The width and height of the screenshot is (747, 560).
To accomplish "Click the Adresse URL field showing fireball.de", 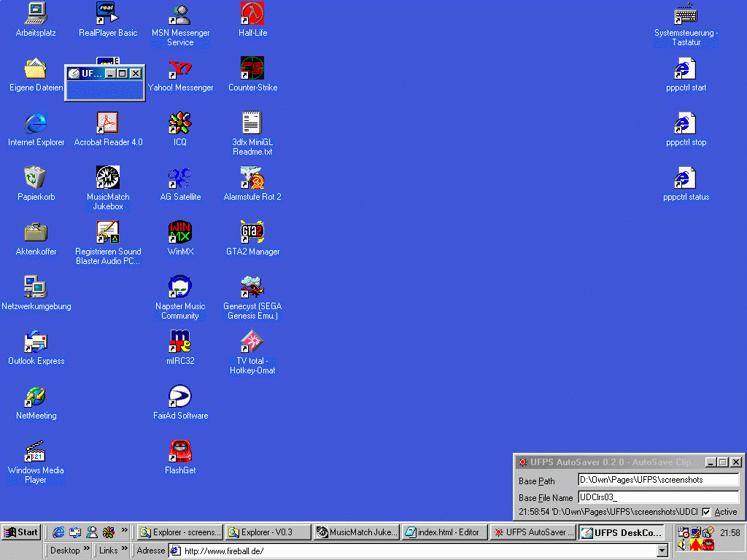I will point(414,551).
